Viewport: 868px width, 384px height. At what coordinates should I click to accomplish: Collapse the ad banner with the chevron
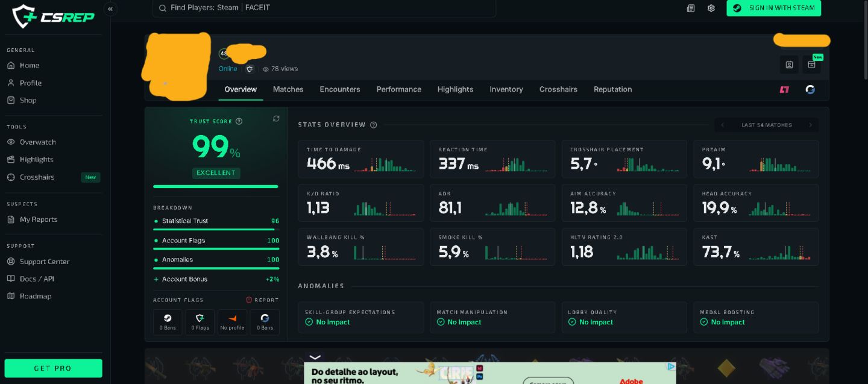coord(315,357)
